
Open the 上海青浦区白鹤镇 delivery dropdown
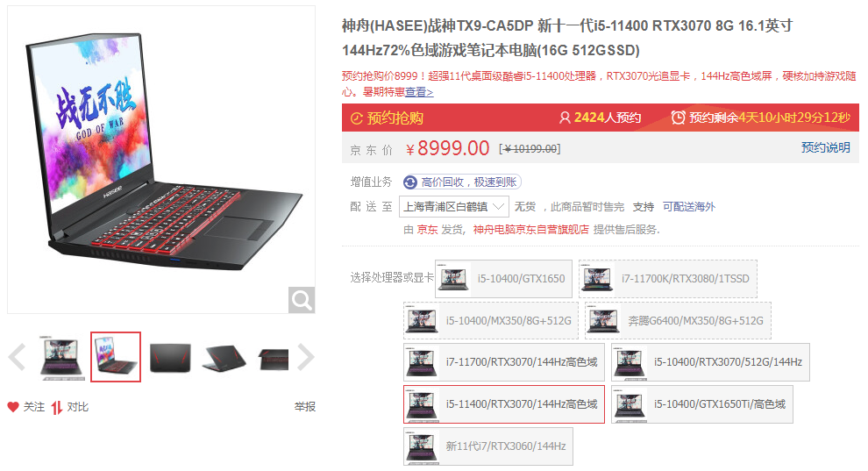454,206
